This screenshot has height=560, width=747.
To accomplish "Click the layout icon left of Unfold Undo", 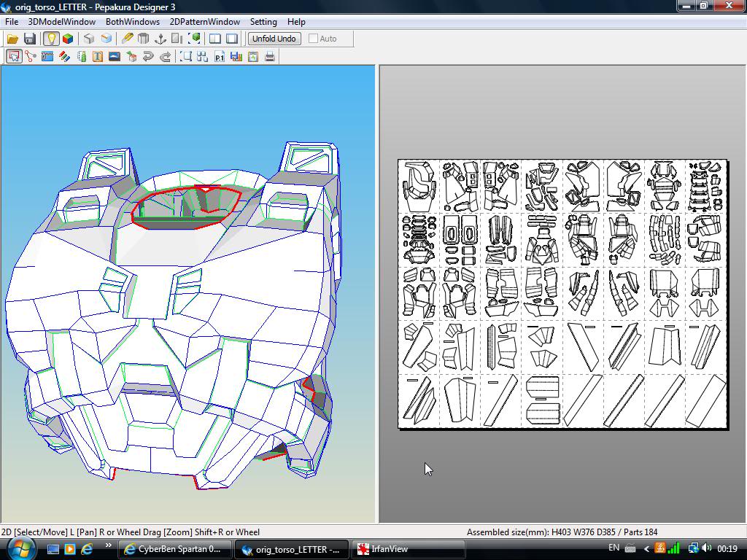I will pos(232,39).
